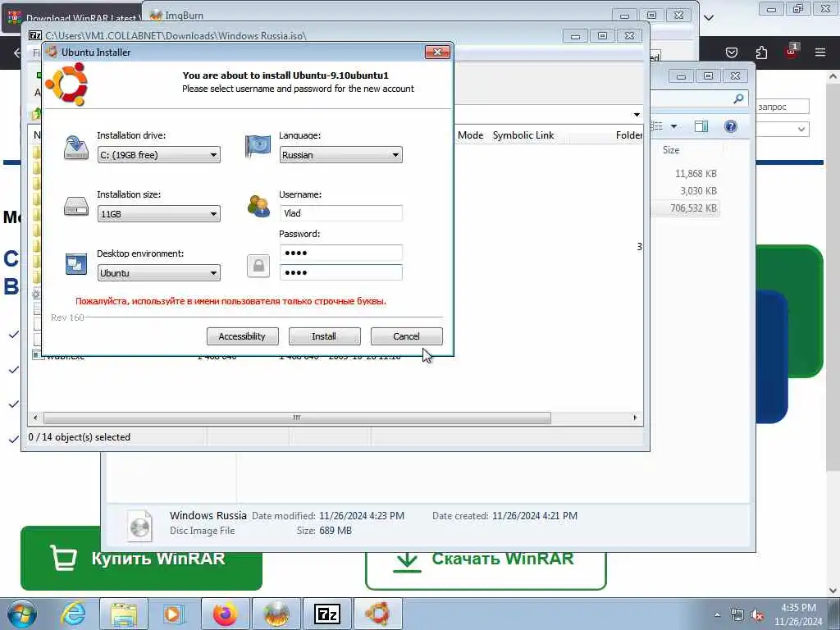This screenshot has width=840, height=630.
Task: Open the Firefox extensions puzzle icon
Action: (761, 52)
